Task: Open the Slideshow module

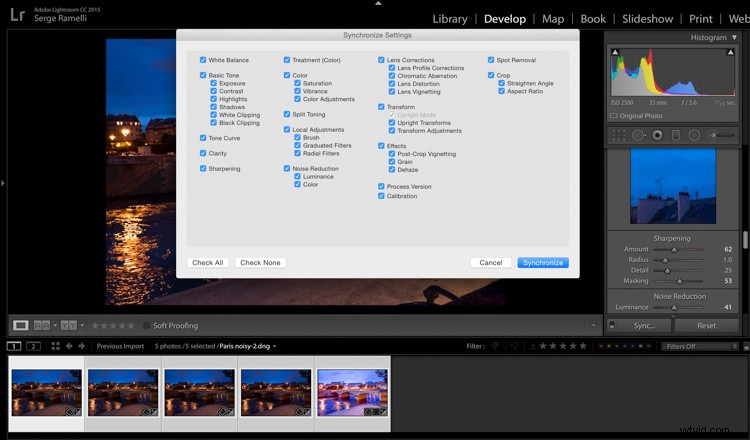Action: (x=647, y=18)
